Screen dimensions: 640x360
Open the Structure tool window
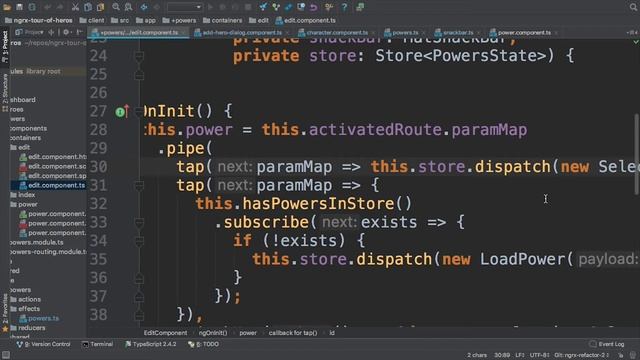[x=4, y=93]
